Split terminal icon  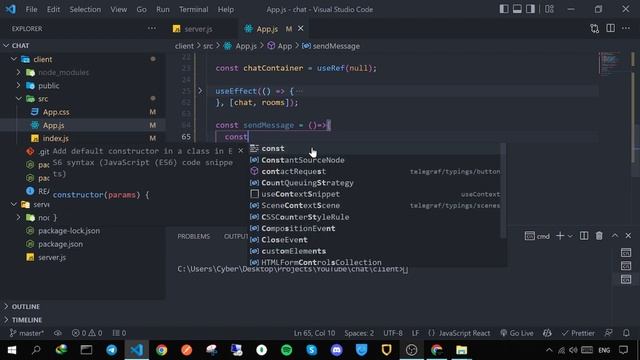pyautogui.click(x=584, y=236)
